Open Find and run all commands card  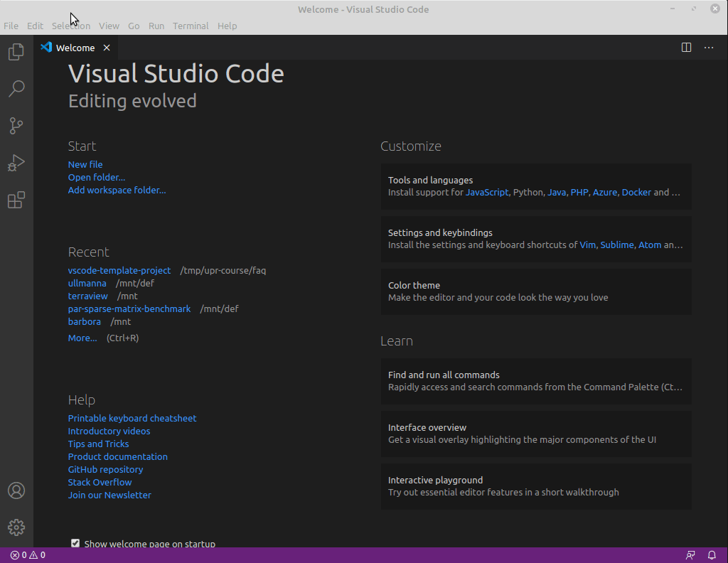pyautogui.click(x=536, y=381)
